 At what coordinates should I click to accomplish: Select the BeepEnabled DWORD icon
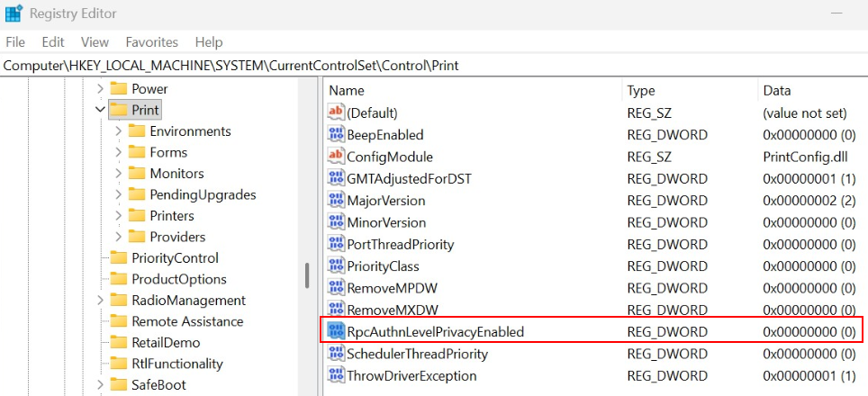click(x=336, y=134)
